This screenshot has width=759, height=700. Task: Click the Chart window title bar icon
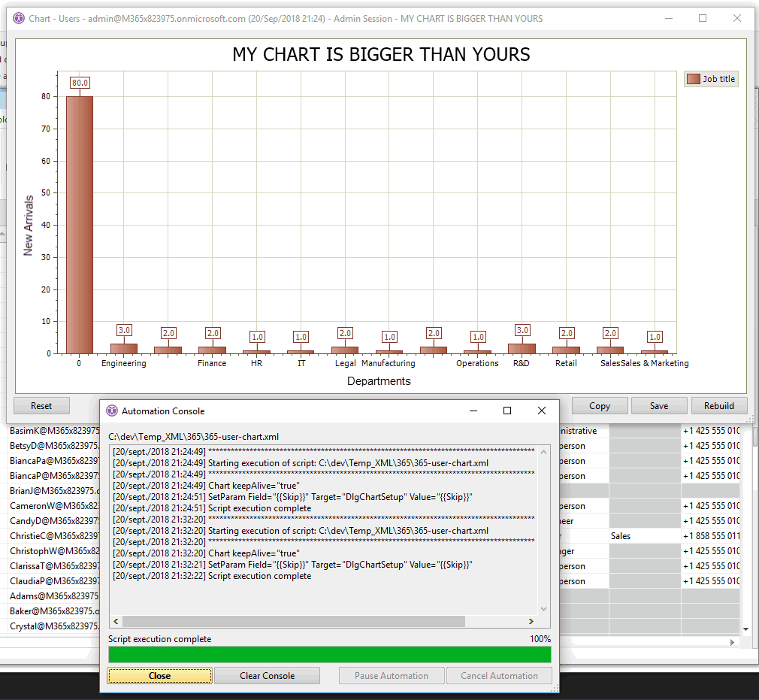pos(19,18)
